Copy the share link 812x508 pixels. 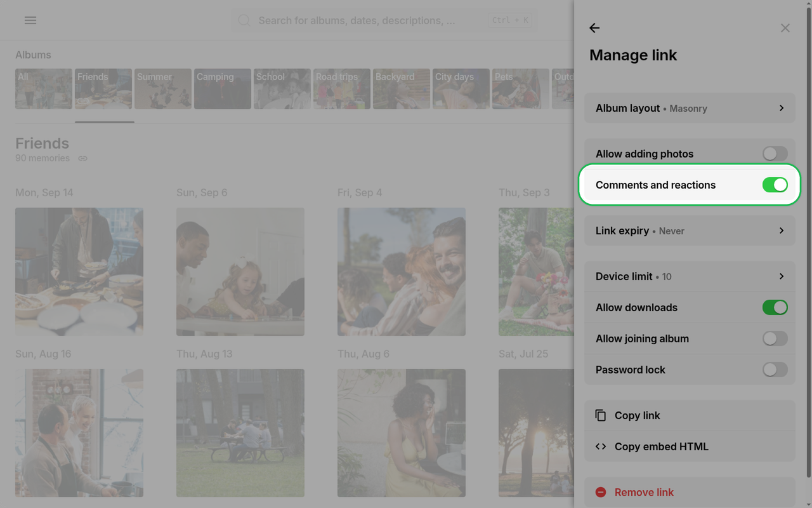690,415
